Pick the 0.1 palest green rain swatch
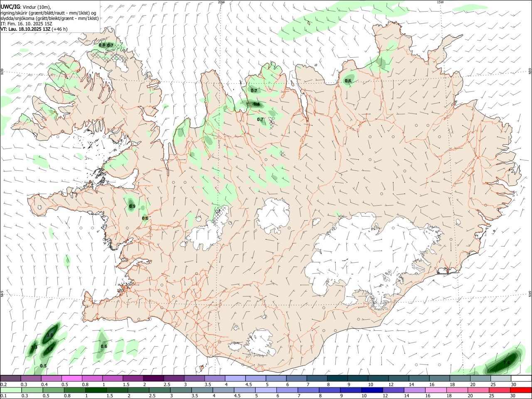This screenshot has width=532, height=399. point(11,390)
